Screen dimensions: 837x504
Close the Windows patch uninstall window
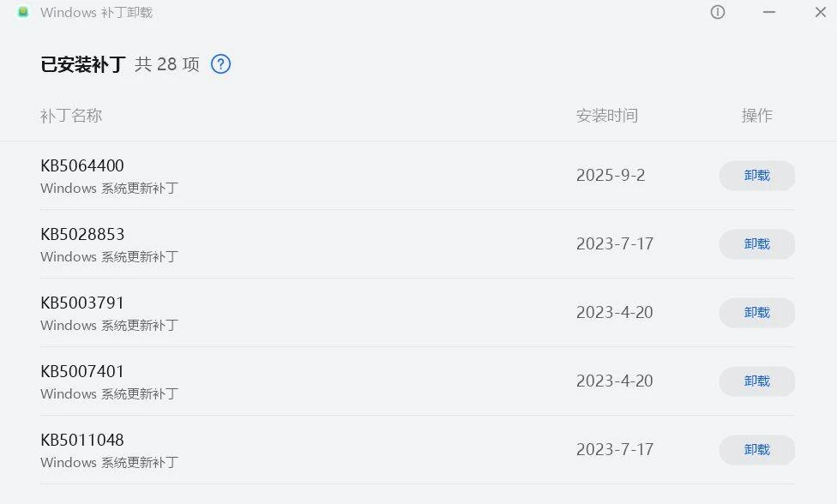click(820, 12)
